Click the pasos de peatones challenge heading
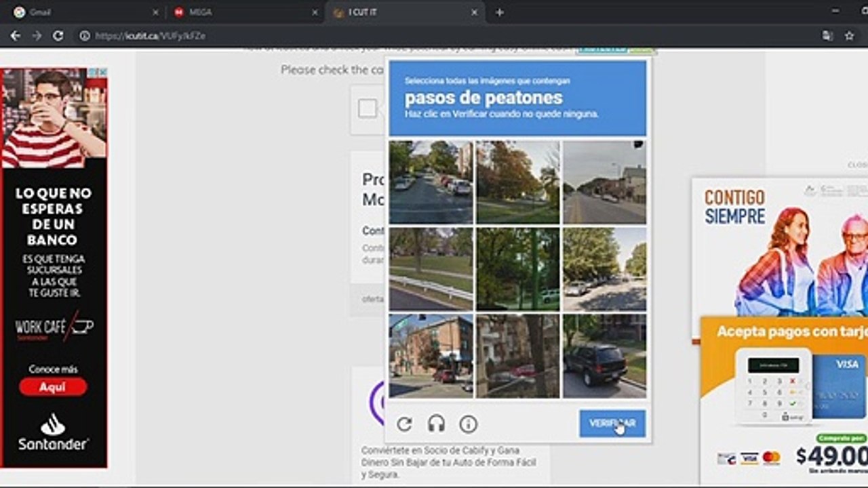The image size is (868, 488). coord(483,98)
